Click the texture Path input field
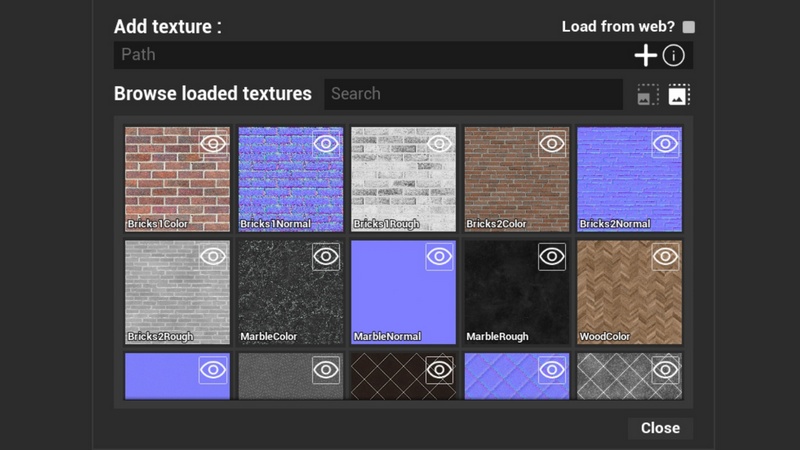This screenshot has width=800, height=450. (370, 55)
